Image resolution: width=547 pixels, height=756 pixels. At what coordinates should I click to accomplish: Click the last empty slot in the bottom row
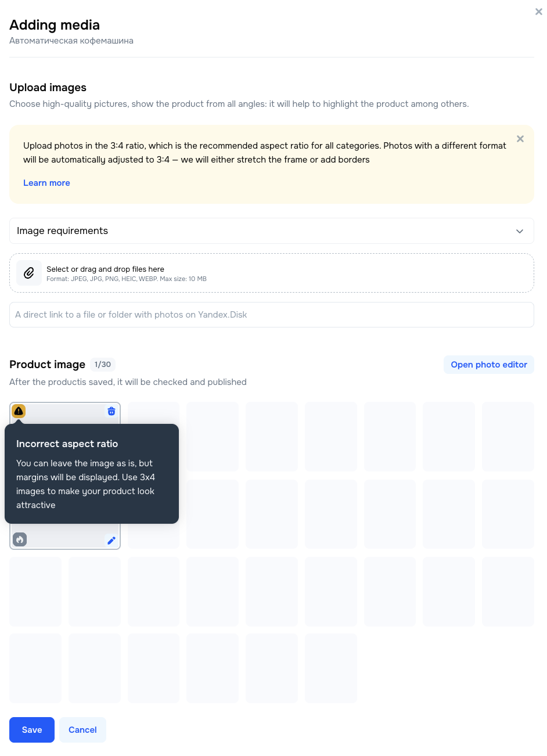point(331,668)
